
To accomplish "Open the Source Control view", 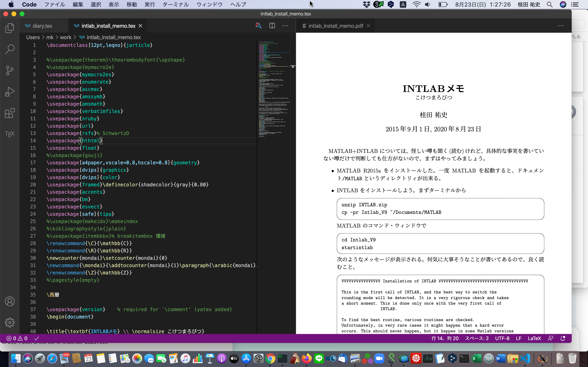I will pyautogui.click(x=10, y=70).
